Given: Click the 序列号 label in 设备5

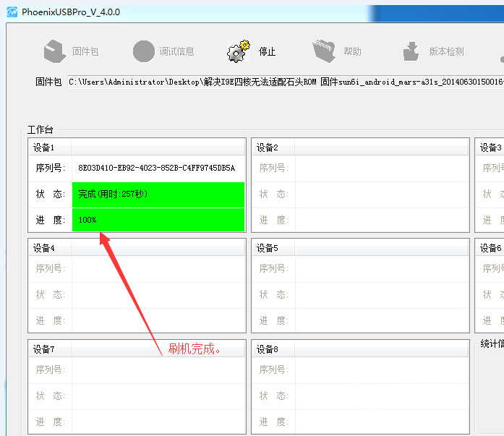Looking at the screenshot, I should (274, 268).
